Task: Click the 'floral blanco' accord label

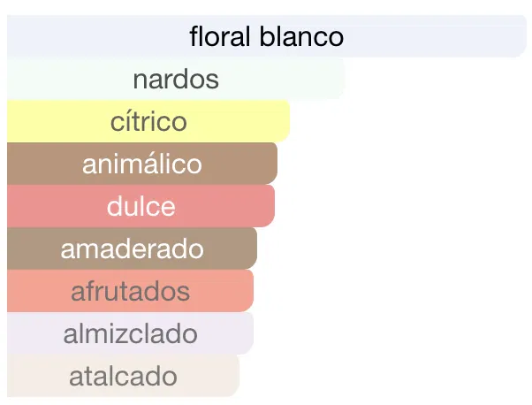Action: [x=266, y=37]
